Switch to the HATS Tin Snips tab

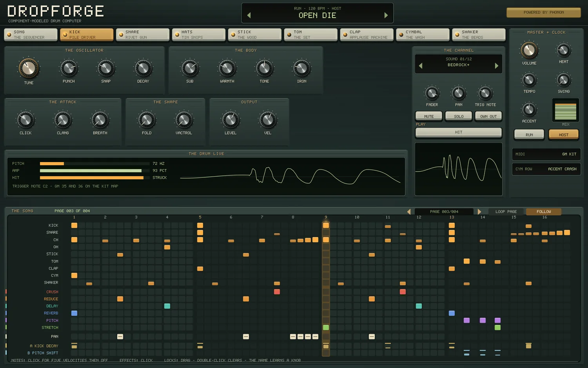[199, 34]
